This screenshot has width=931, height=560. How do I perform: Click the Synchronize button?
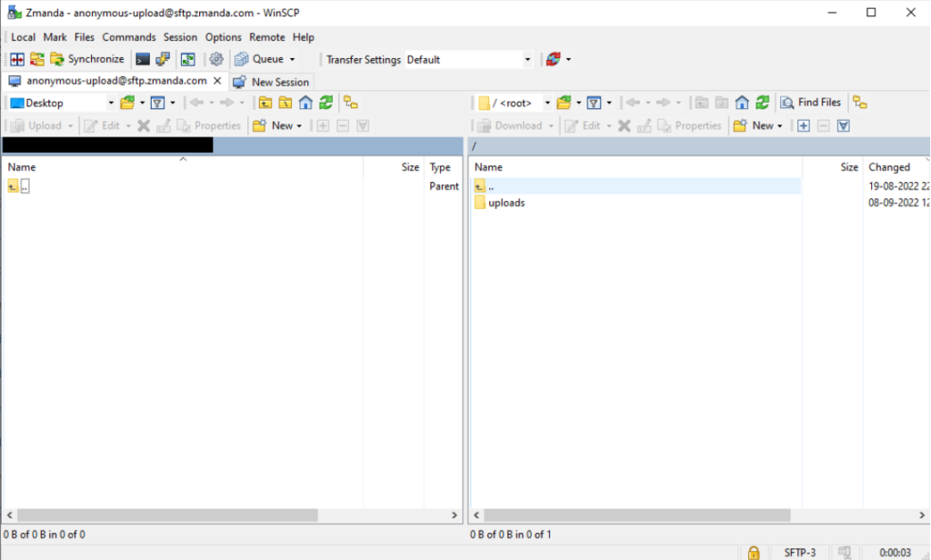87,59
